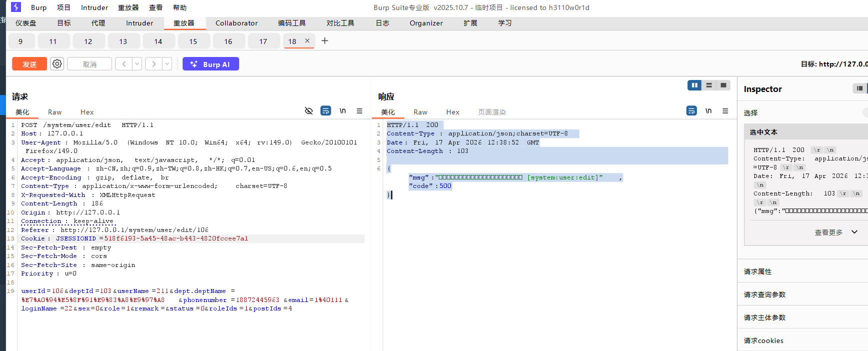Select Repeater tab 17

tap(263, 41)
